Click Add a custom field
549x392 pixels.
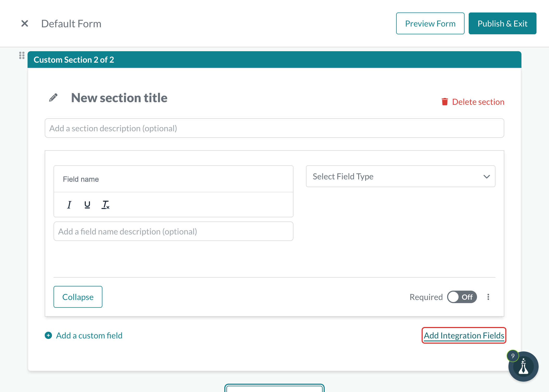[x=89, y=336]
